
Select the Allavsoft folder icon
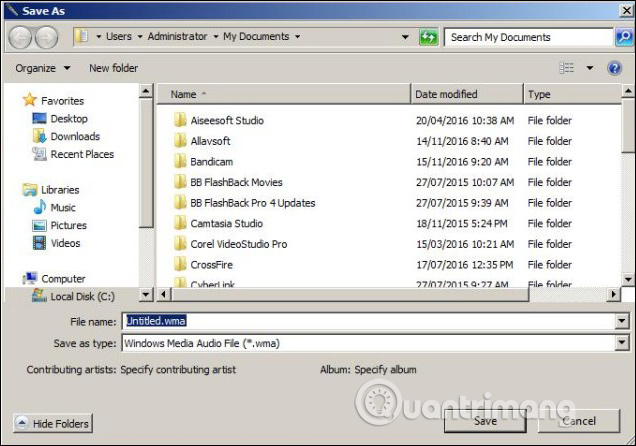point(180,141)
